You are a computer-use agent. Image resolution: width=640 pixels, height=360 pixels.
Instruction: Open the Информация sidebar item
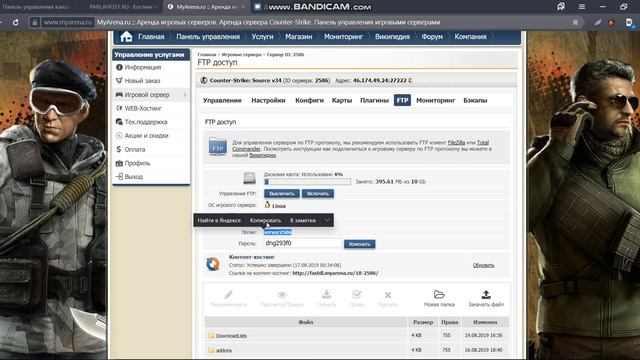click(x=142, y=67)
